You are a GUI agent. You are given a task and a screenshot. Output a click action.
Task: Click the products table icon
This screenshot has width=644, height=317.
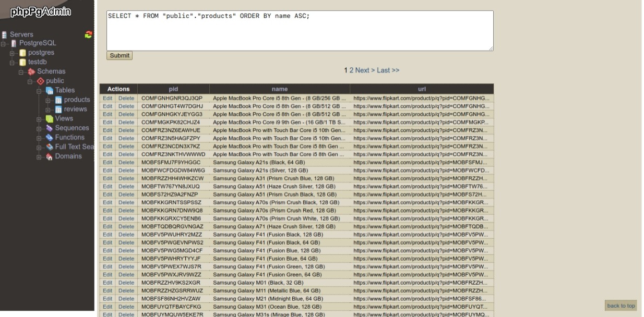[x=58, y=100]
